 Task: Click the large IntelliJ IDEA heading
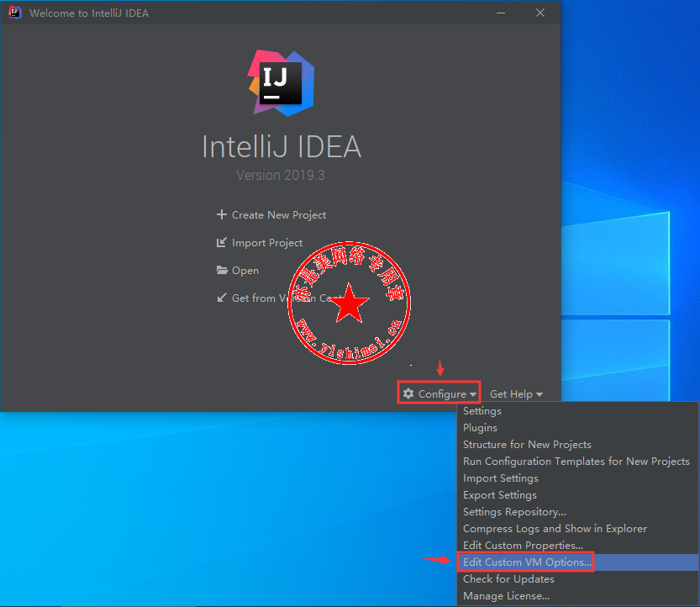click(282, 146)
